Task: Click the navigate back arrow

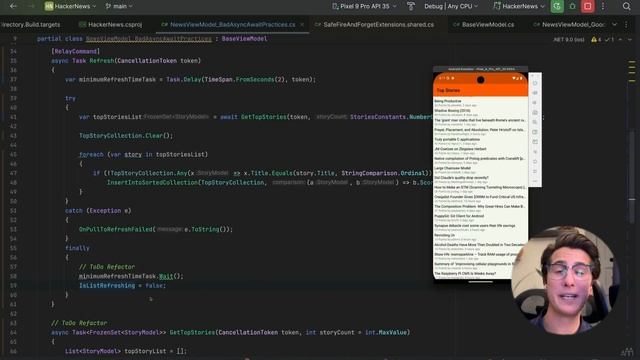Action: coord(13,6)
